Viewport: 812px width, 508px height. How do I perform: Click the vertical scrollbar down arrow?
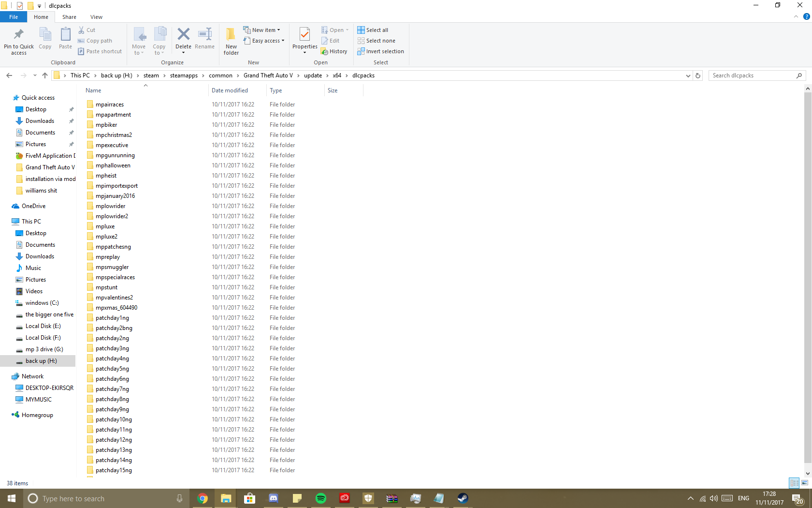pos(808,474)
